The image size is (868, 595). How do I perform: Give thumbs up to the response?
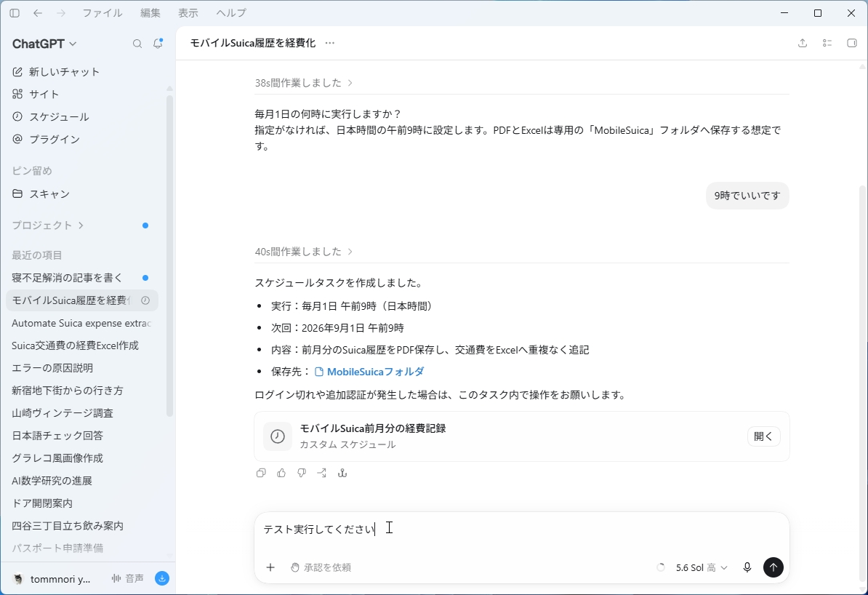[x=281, y=473]
